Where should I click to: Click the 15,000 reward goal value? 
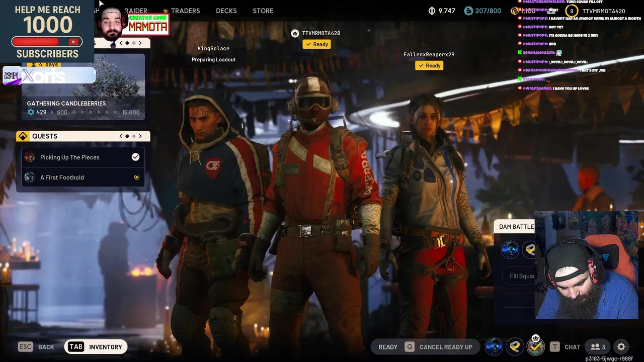130,113
